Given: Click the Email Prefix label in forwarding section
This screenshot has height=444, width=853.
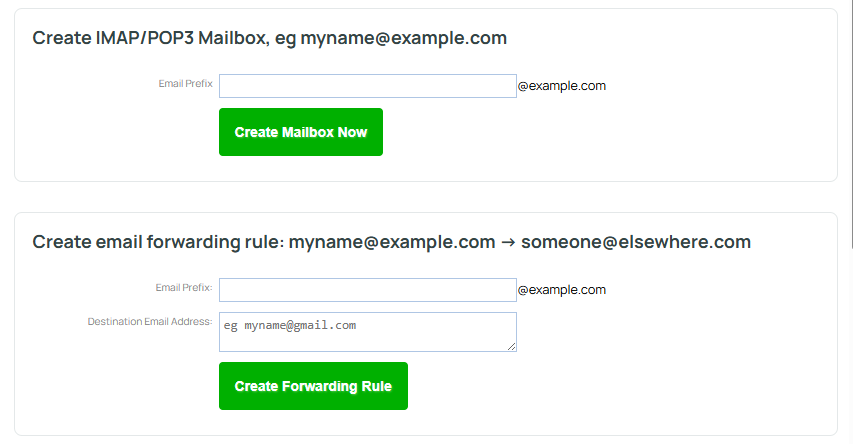Looking at the screenshot, I should point(183,288).
